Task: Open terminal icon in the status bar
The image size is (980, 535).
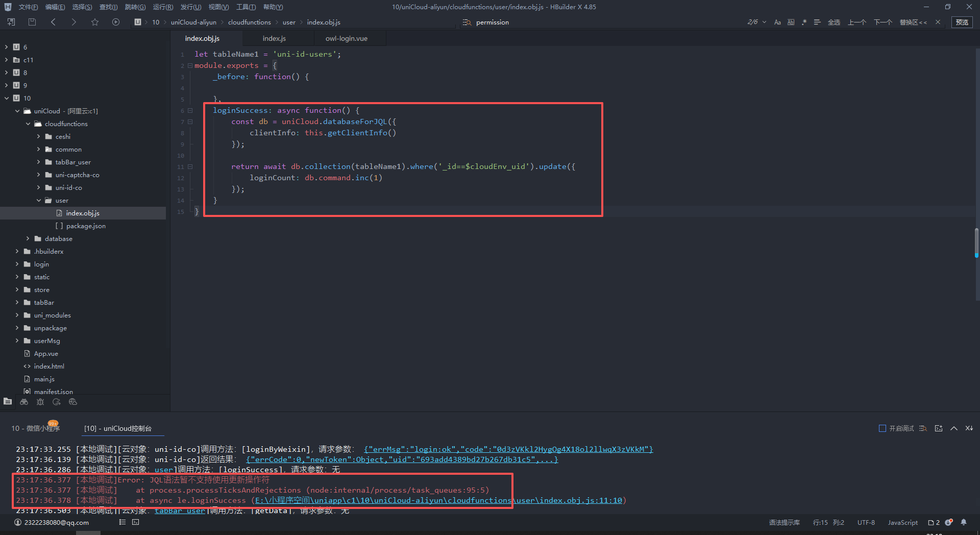Action: tap(135, 522)
